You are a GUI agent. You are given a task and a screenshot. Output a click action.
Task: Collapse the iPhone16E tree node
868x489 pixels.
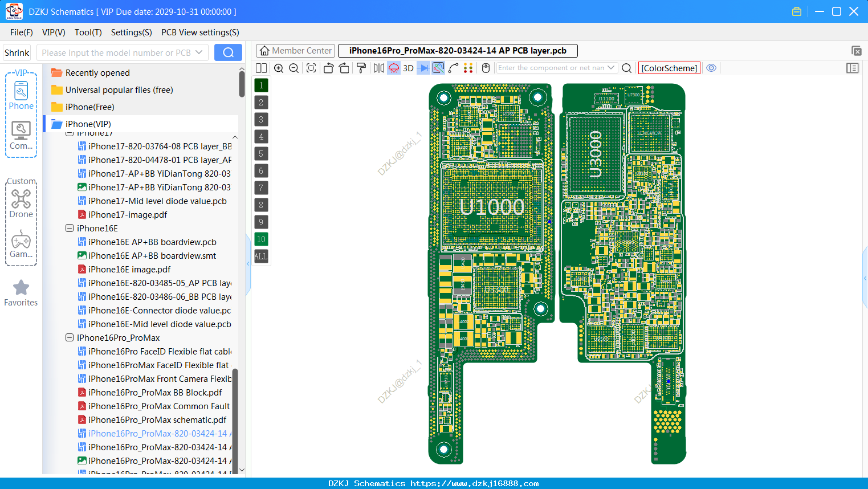pyautogui.click(x=70, y=228)
